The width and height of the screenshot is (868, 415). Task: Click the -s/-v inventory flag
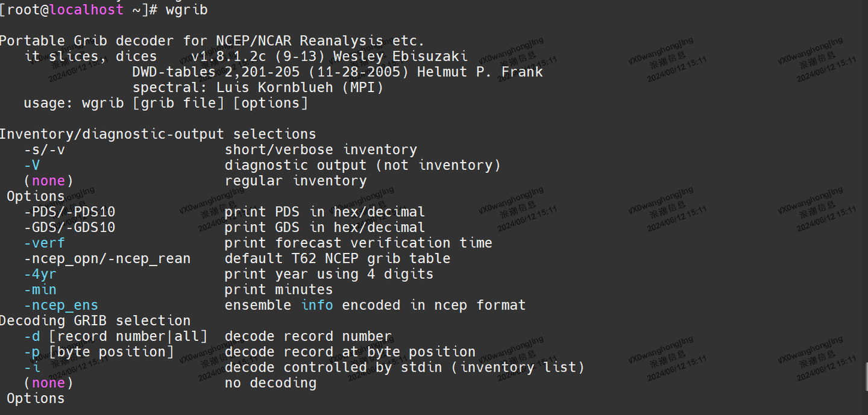click(44, 150)
